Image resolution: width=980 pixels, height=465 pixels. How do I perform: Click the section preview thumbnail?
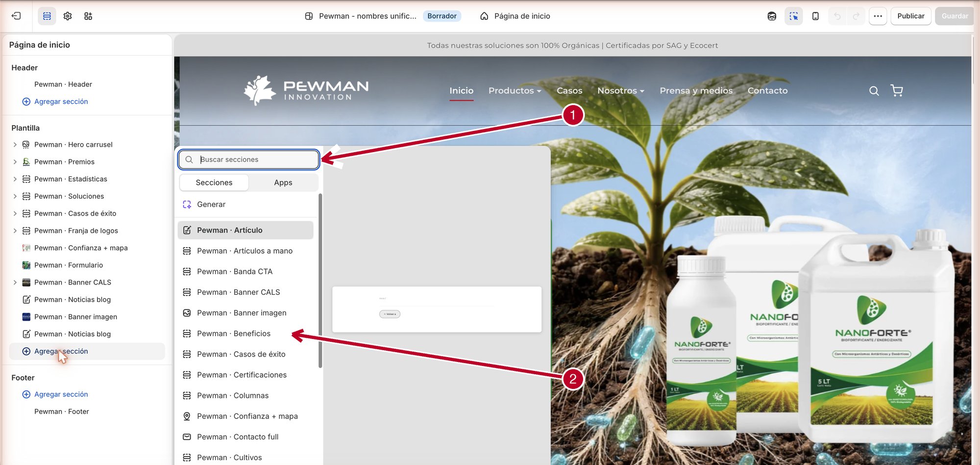tap(437, 310)
